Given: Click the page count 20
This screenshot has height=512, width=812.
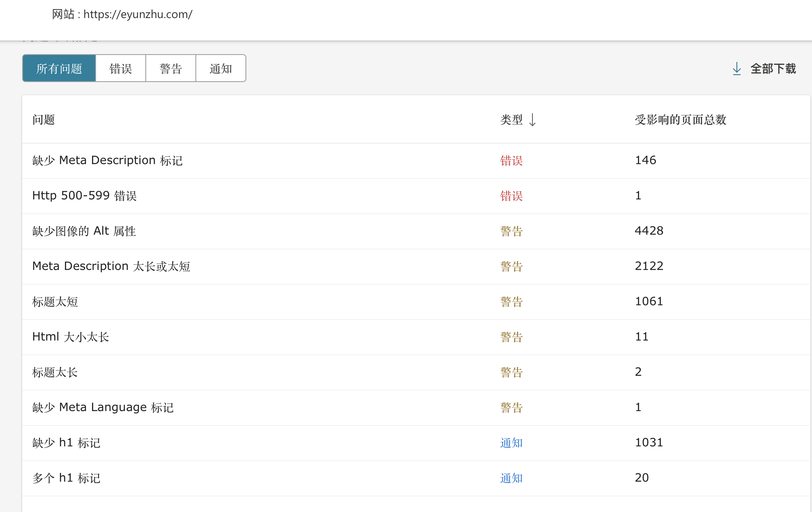Looking at the screenshot, I should click(x=642, y=478).
